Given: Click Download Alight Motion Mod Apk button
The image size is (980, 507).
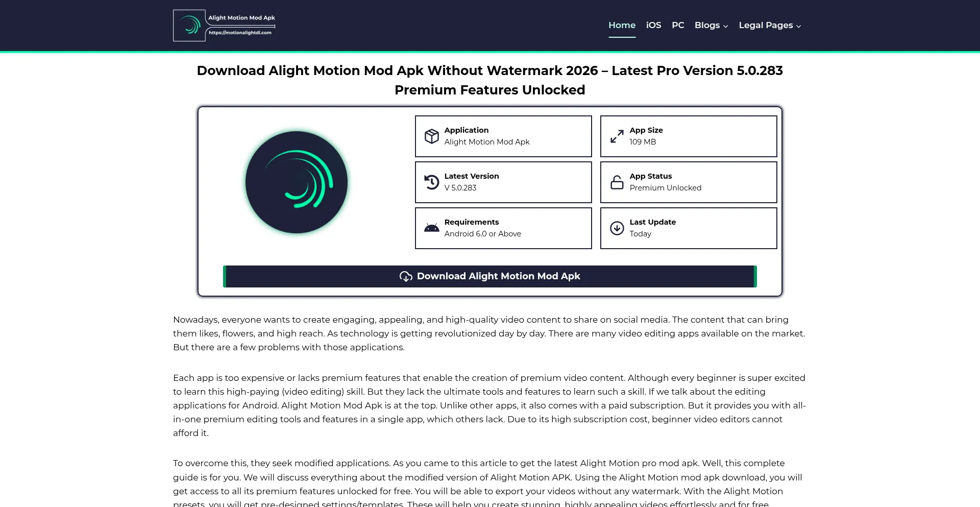Looking at the screenshot, I should click(x=490, y=276).
